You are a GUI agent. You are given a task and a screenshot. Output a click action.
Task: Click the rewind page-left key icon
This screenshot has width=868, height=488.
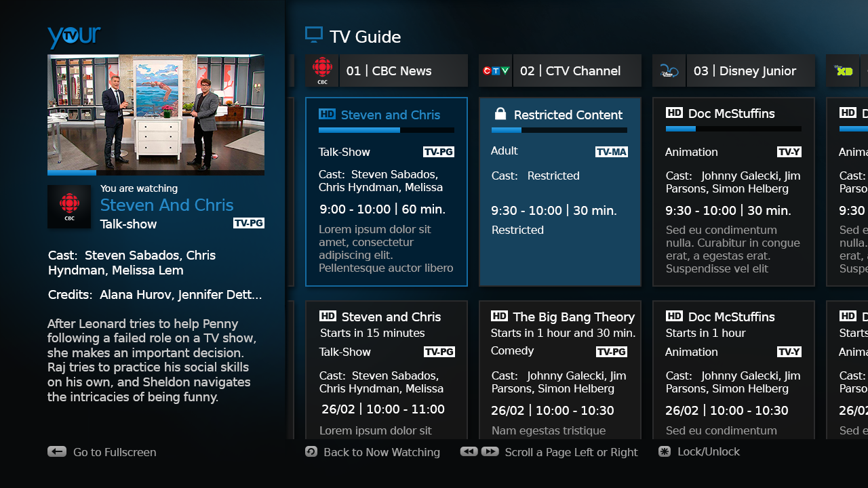click(469, 451)
